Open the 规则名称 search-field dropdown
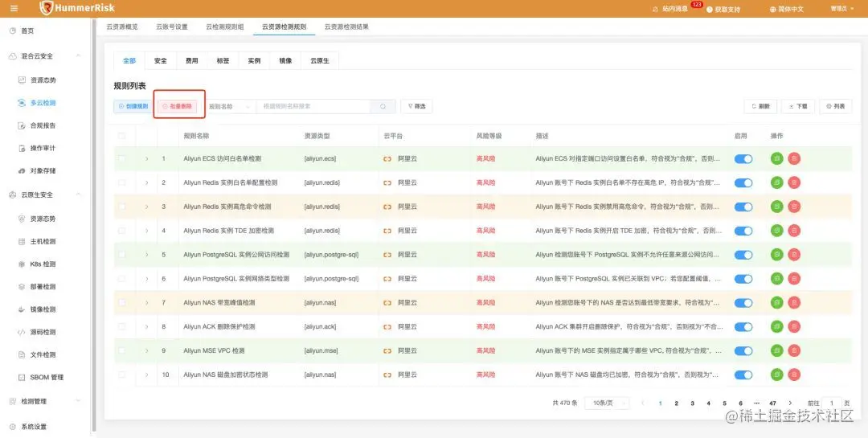 [230, 106]
